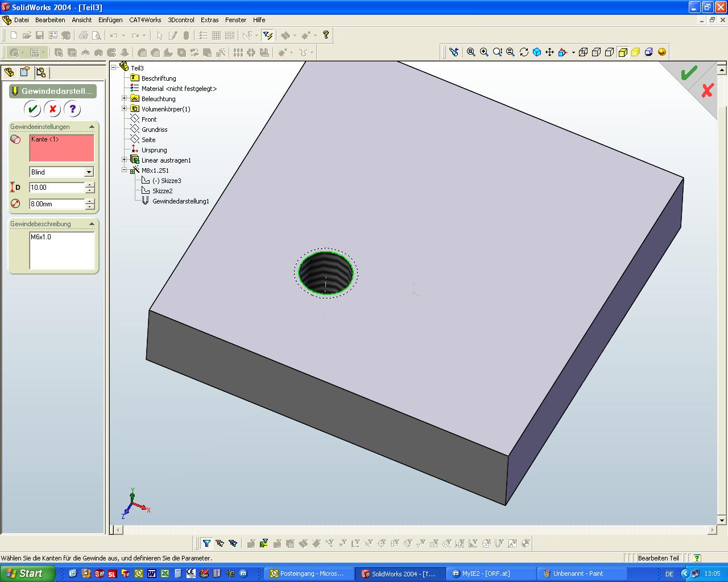Click the Save icon in toolbar
Screen dimensions: 728x582
[40, 35]
